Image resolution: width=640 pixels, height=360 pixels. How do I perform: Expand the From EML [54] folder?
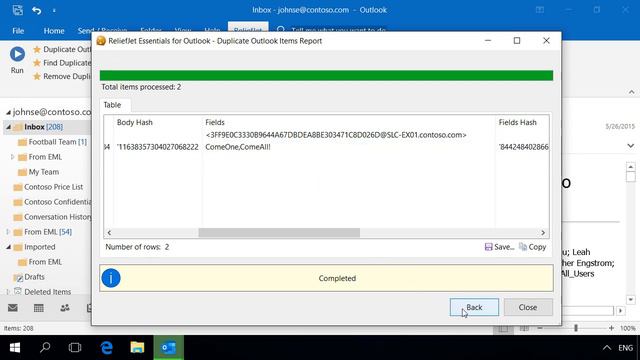[x=8, y=232]
